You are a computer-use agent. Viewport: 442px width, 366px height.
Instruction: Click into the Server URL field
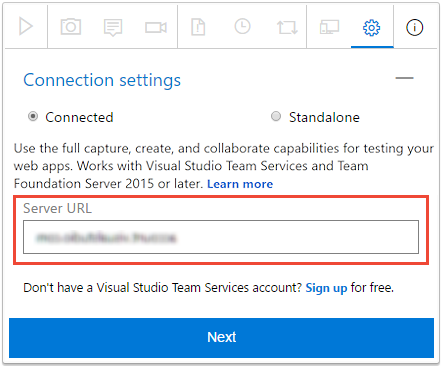click(x=221, y=237)
